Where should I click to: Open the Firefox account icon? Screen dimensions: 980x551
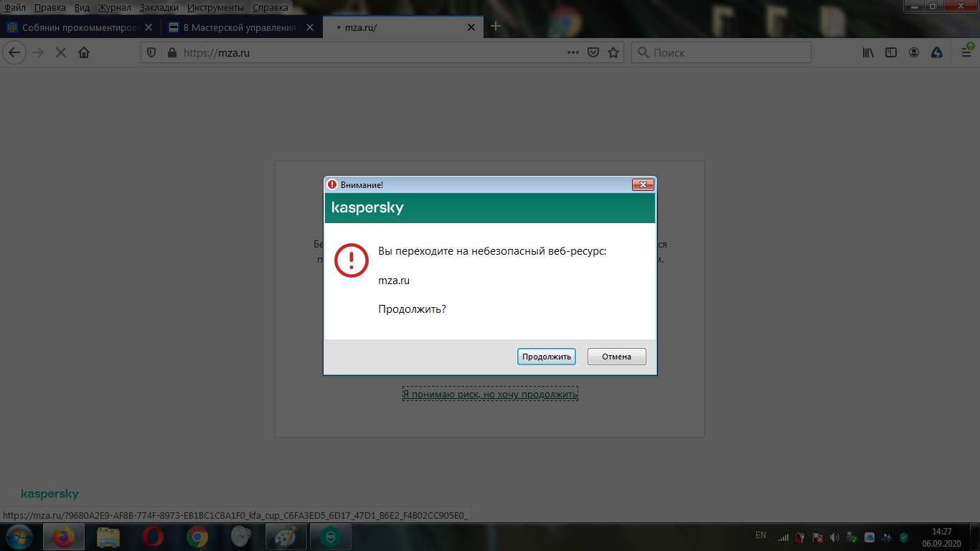pyautogui.click(x=914, y=52)
